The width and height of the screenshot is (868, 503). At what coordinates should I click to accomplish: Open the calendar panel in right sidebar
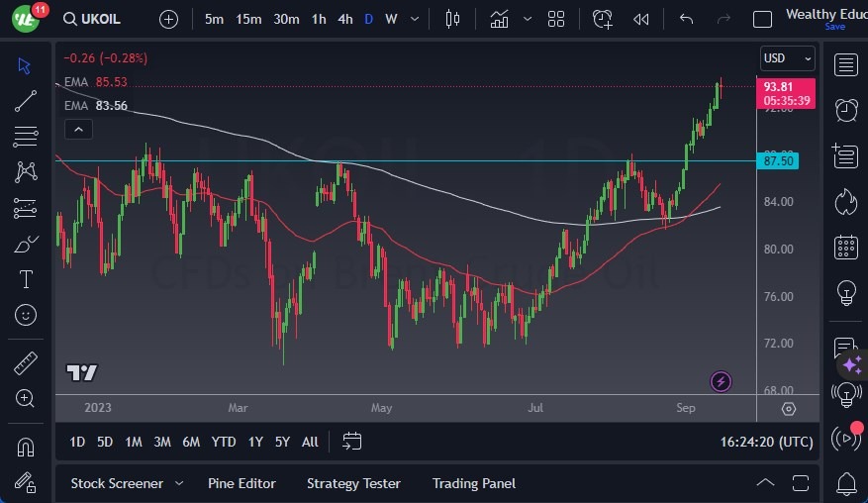click(x=845, y=247)
